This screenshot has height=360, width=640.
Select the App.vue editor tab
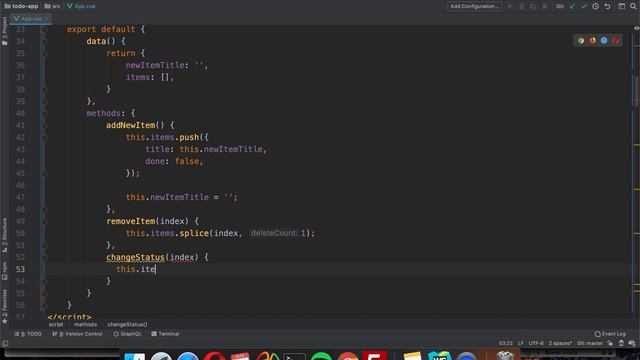pos(30,19)
